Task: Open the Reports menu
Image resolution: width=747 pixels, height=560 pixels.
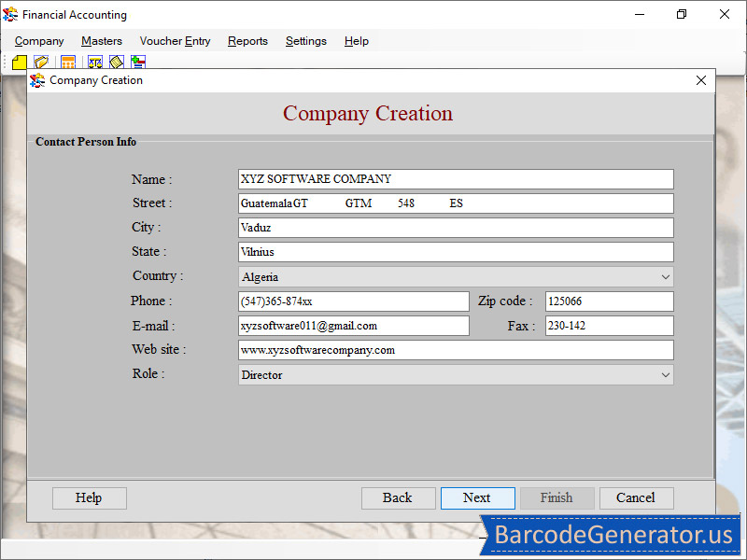Action: pos(247,41)
